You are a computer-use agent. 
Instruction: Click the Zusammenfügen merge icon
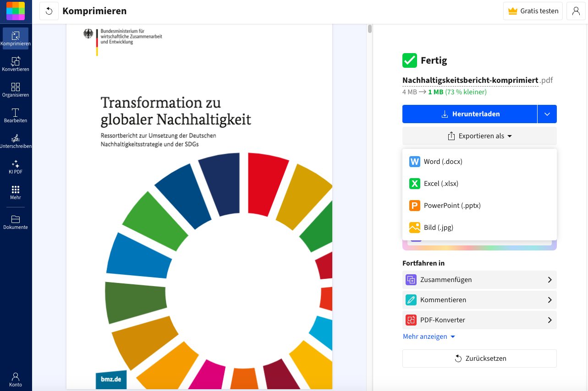pyautogui.click(x=411, y=280)
